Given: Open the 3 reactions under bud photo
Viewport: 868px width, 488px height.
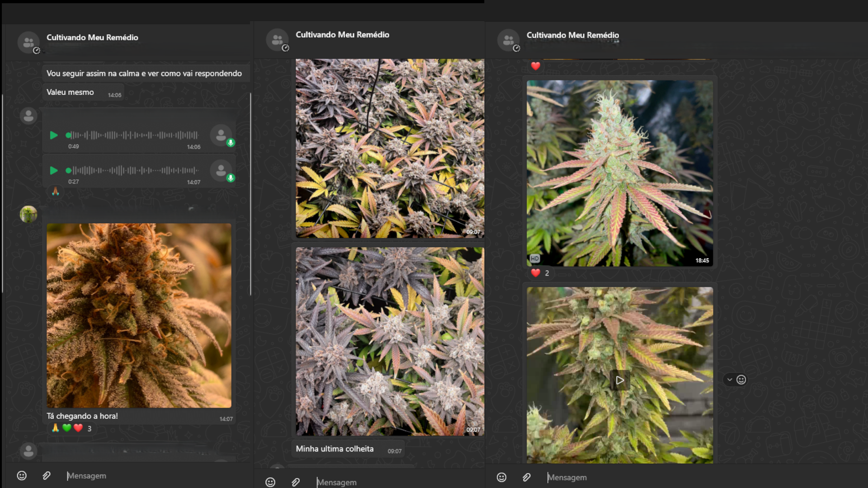Looking at the screenshot, I should (x=72, y=428).
